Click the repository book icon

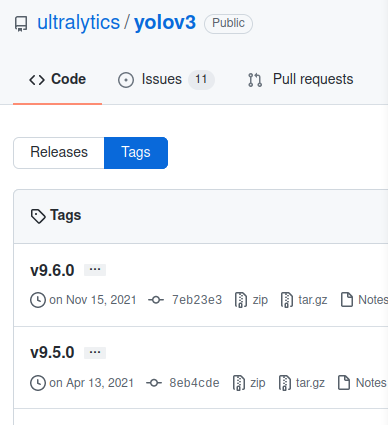coord(21,24)
